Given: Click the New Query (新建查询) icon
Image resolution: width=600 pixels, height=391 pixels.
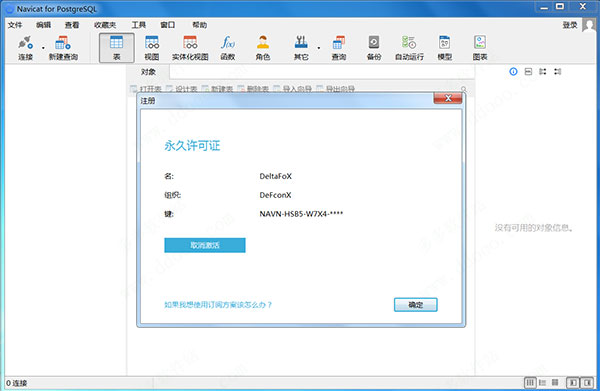Looking at the screenshot, I should [63, 48].
